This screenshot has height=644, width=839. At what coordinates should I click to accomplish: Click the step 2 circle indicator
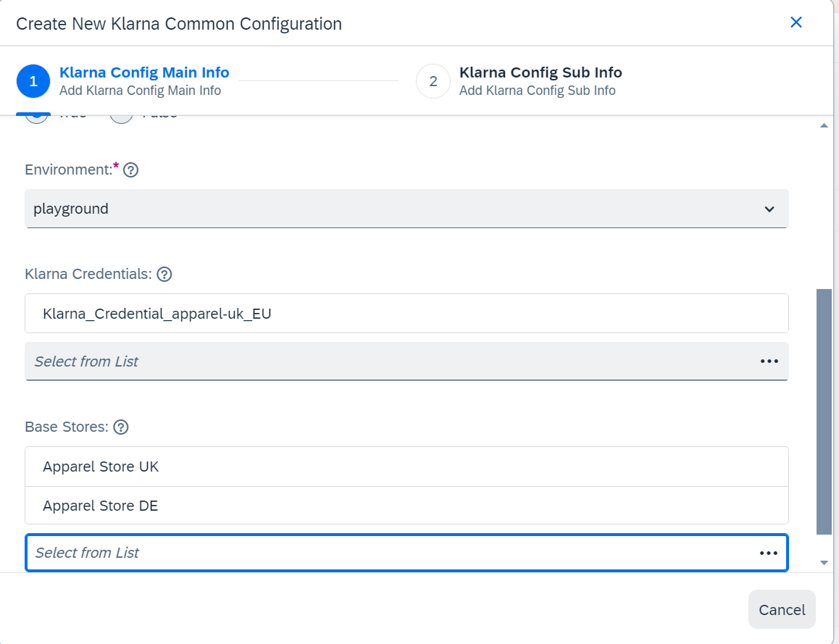click(x=433, y=81)
